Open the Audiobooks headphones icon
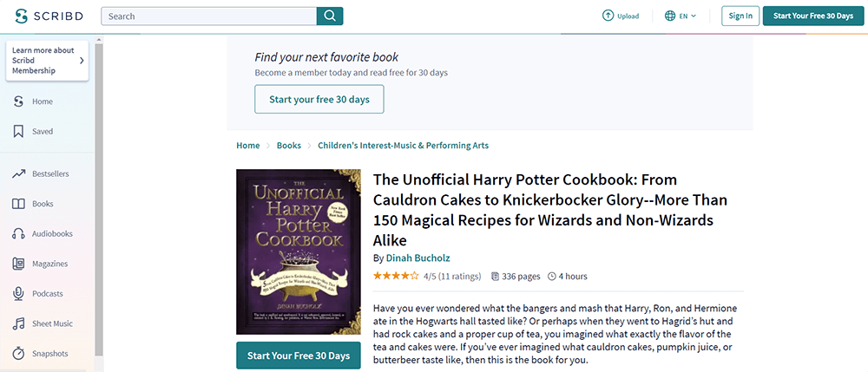 [x=18, y=234]
